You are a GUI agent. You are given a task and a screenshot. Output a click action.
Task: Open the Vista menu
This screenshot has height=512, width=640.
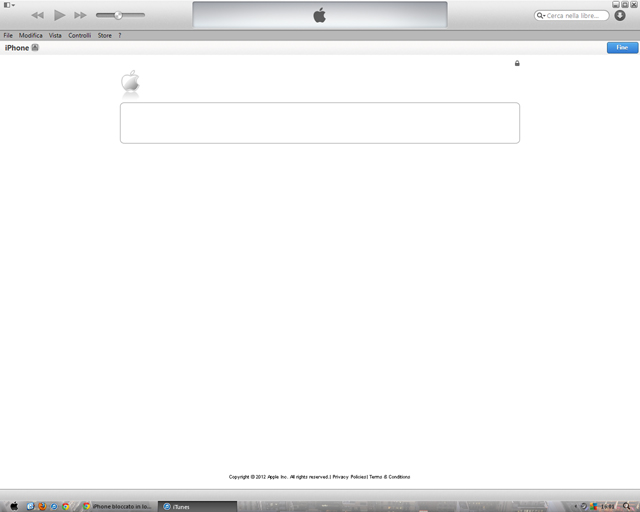55,36
